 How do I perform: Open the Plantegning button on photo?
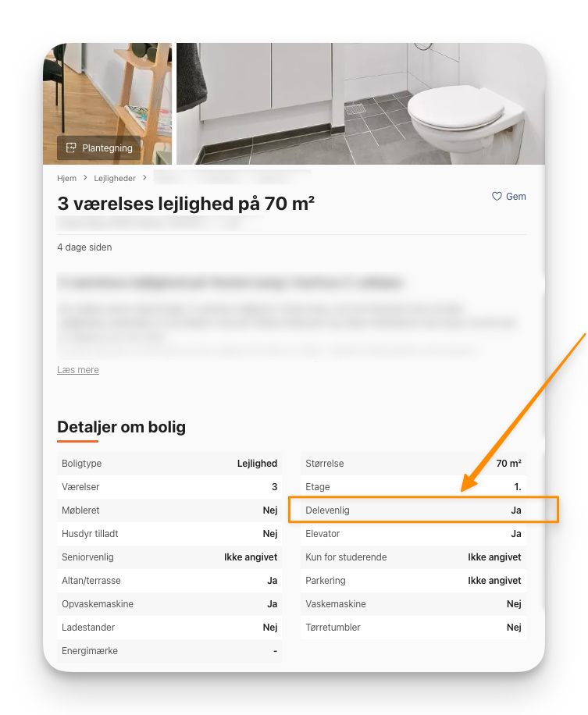coord(98,148)
